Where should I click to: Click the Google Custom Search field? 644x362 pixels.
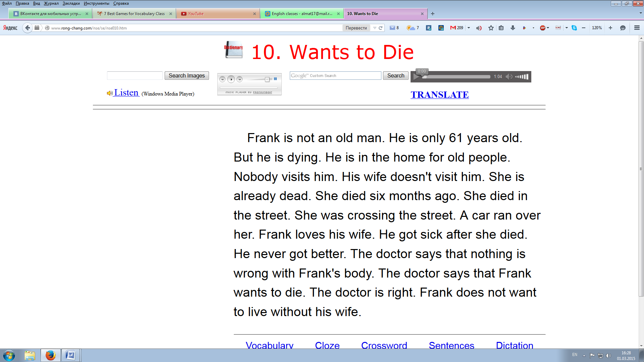coord(335,75)
